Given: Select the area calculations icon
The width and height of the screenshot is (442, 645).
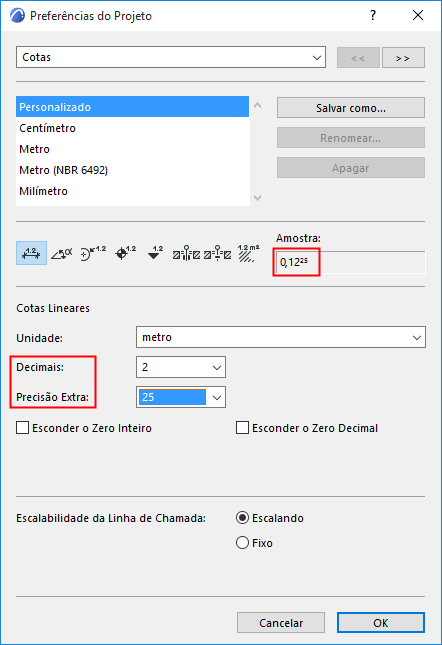Looking at the screenshot, I should [x=248, y=253].
